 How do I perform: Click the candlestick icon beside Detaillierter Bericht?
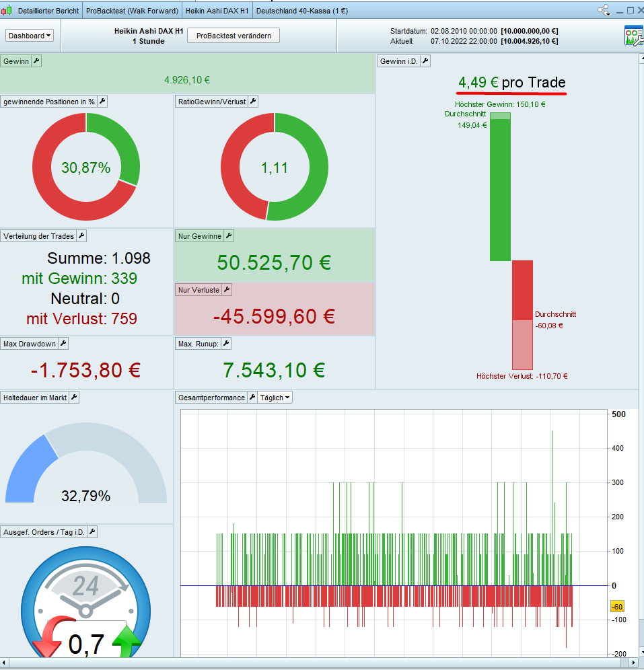[7, 11]
